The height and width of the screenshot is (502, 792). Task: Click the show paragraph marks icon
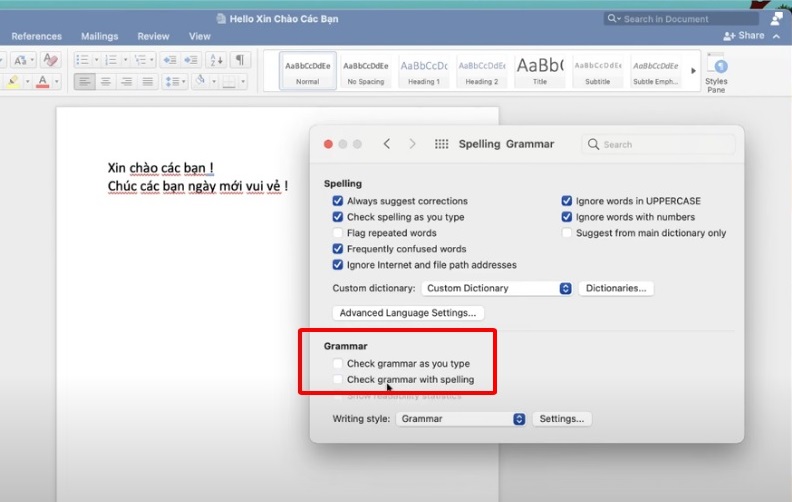[240, 60]
